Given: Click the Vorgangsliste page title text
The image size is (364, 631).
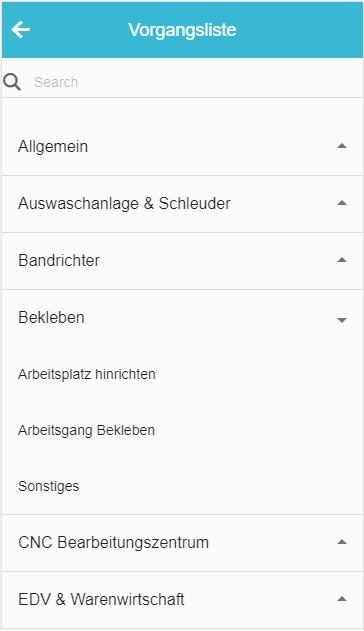Looking at the screenshot, I should (182, 30).
